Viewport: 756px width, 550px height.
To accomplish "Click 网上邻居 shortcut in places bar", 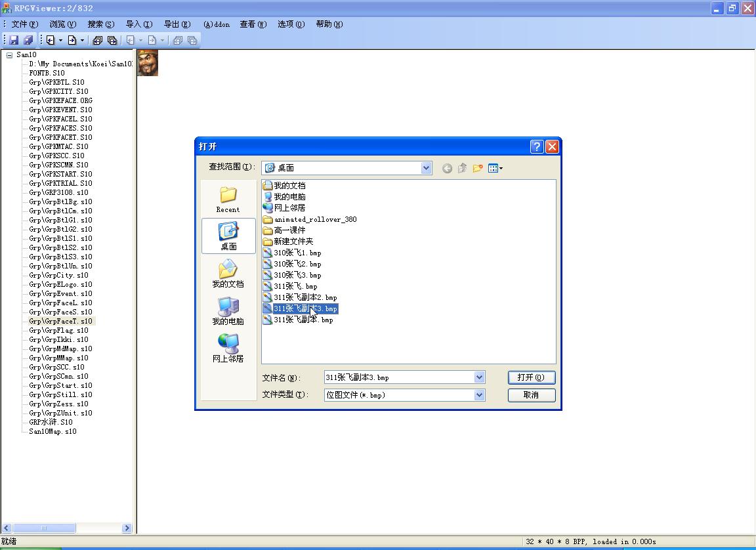I will (228, 348).
